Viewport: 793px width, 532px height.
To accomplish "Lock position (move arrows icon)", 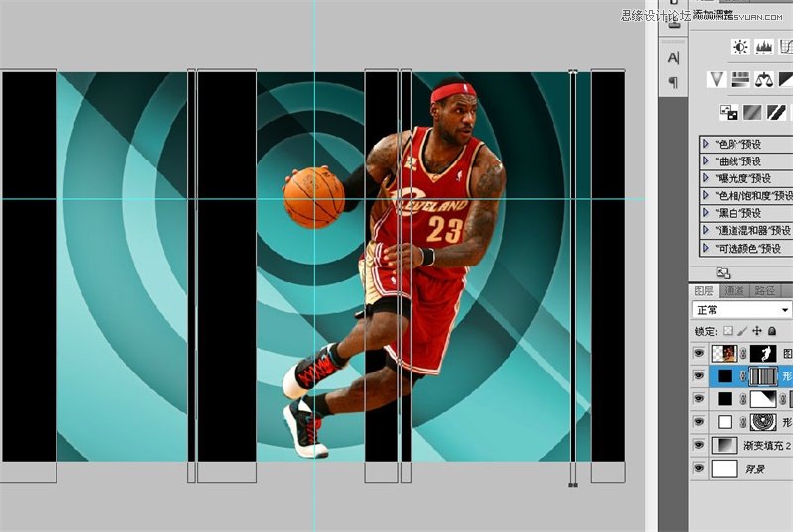I will (x=757, y=331).
